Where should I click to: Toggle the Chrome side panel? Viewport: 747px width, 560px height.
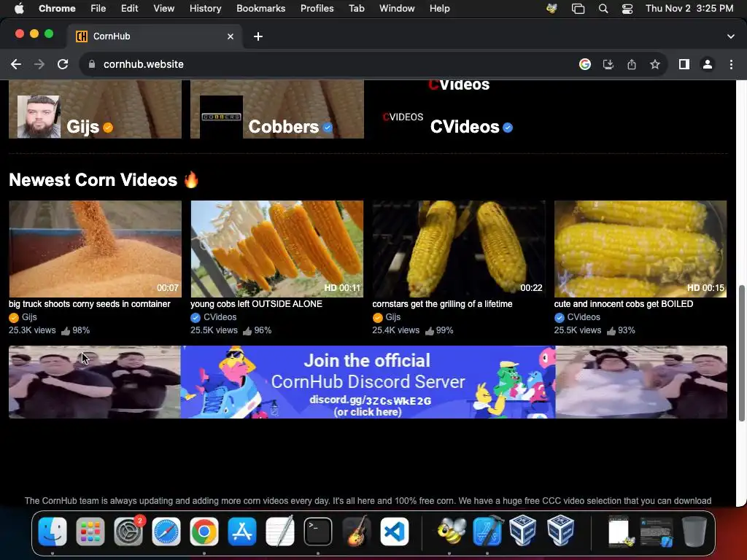pyautogui.click(x=684, y=64)
